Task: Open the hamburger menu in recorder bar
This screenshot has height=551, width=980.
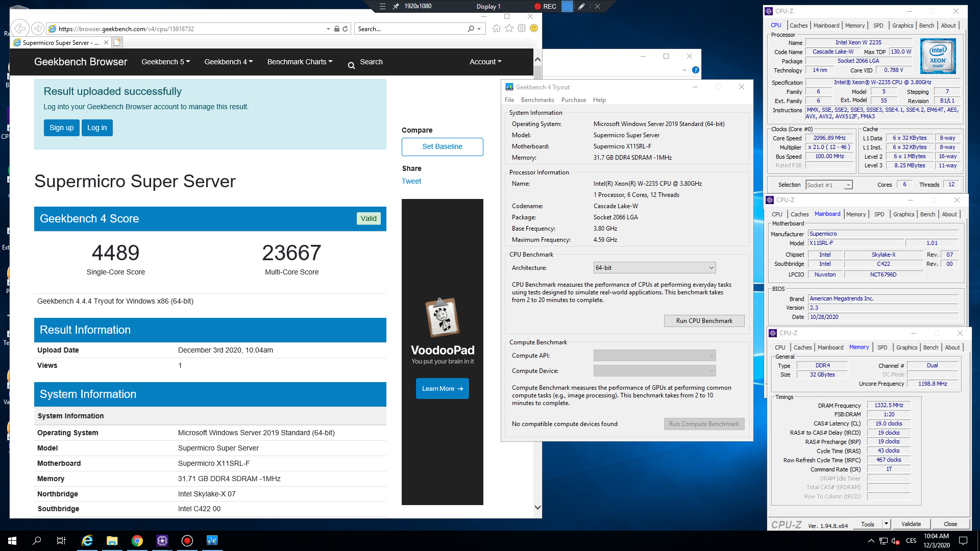Action: pyautogui.click(x=382, y=7)
